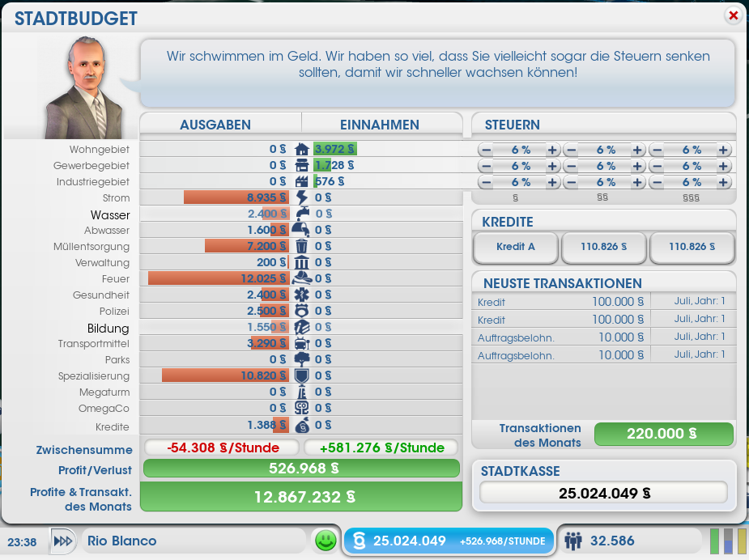749x560 pixels.
Task: Close the Stadtbudget window
Action: [733, 15]
